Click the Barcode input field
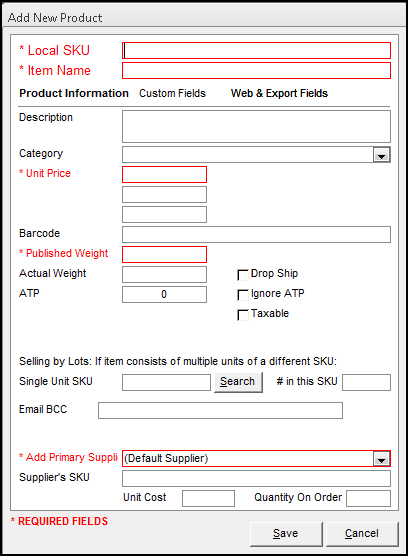408x556 pixels. pyautogui.click(x=256, y=234)
